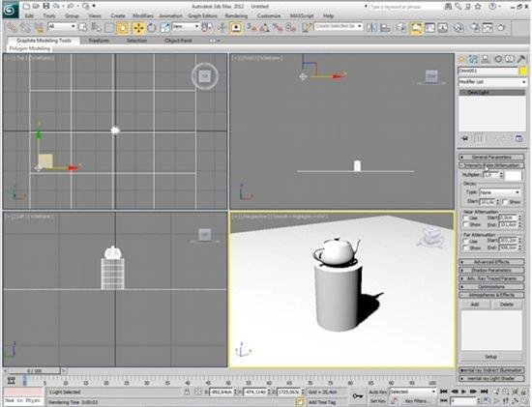The height and width of the screenshot is (407, 532).
Task: Enable Near Attenuation Use checkbox
Action: pyautogui.click(x=465, y=218)
